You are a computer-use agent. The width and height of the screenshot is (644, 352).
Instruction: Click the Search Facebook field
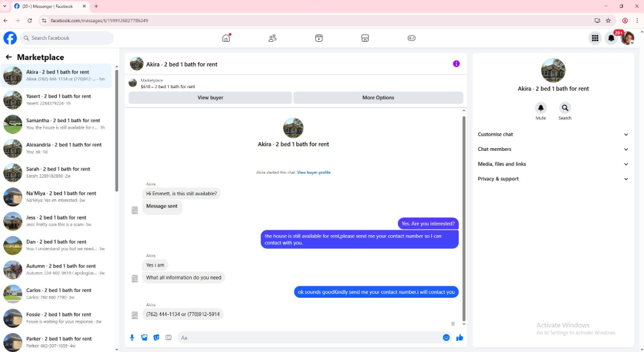(x=67, y=38)
